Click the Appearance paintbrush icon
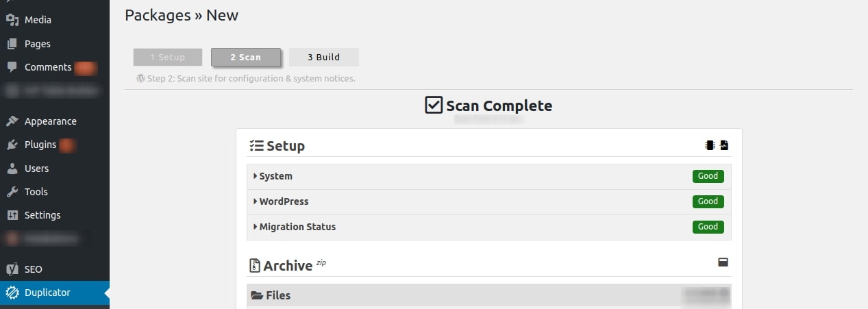868x309 pixels. pos(12,121)
